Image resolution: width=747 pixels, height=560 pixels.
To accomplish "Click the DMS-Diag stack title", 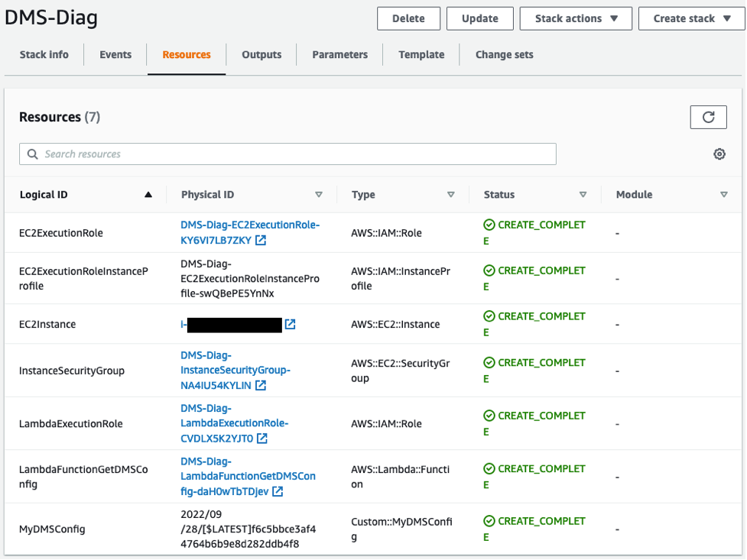I will (x=51, y=18).
